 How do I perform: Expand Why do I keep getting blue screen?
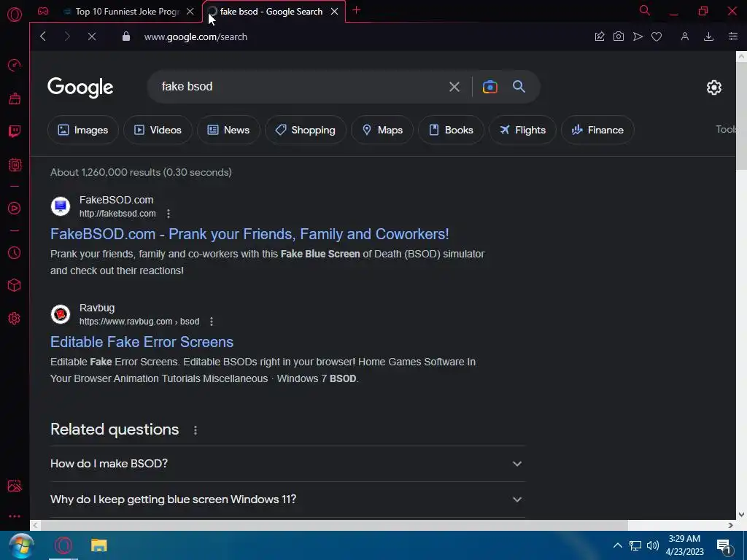click(x=287, y=499)
